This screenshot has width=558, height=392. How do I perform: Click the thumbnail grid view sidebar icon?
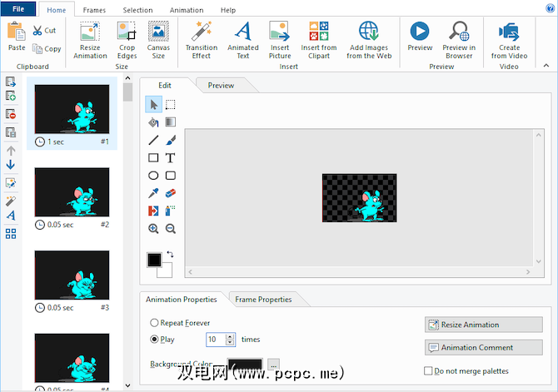11,234
